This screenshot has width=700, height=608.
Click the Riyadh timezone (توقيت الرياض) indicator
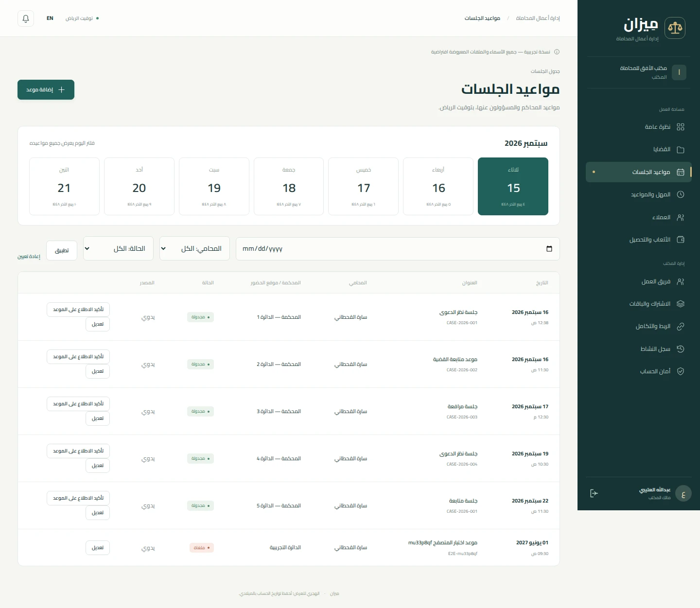tap(82, 18)
